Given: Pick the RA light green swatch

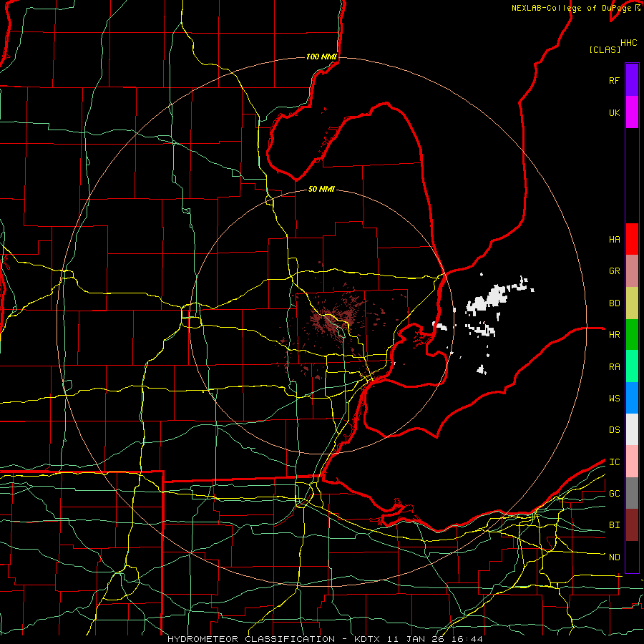Looking at the screenshot, I should click(x=632, y=366).
